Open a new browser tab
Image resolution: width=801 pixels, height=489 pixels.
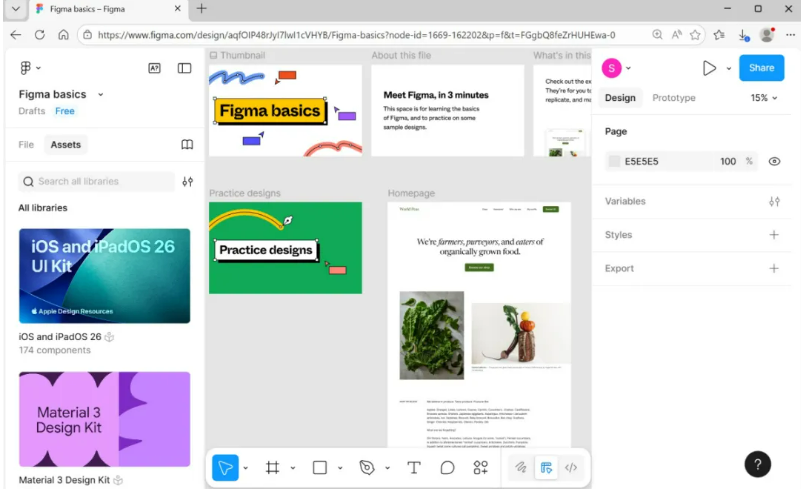202,9
